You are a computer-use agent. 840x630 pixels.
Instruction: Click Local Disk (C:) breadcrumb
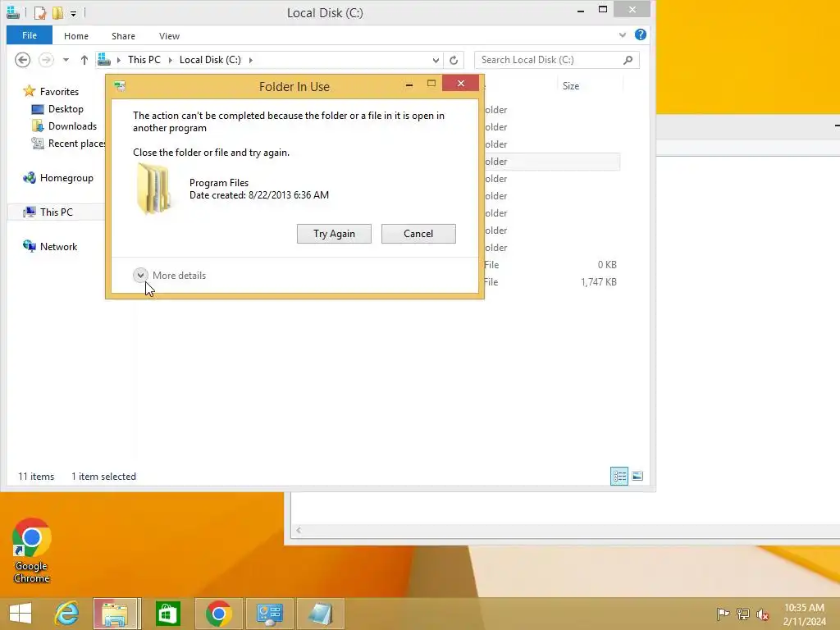210,59
